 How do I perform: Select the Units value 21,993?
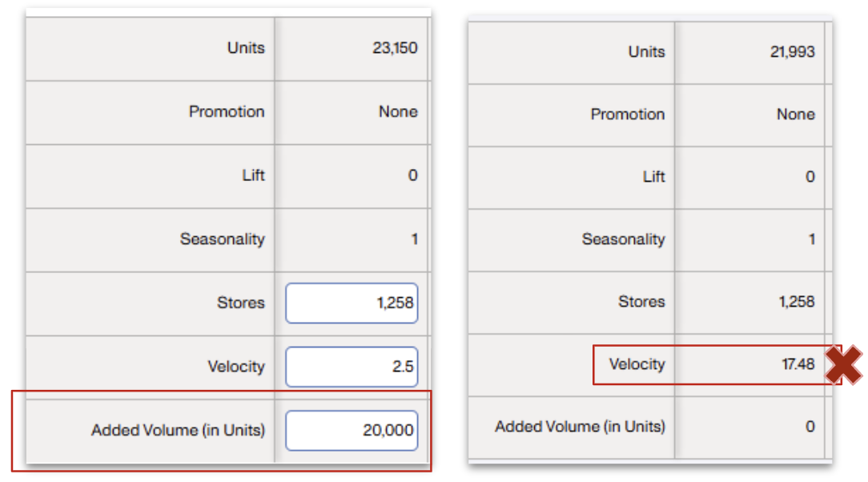792,52
